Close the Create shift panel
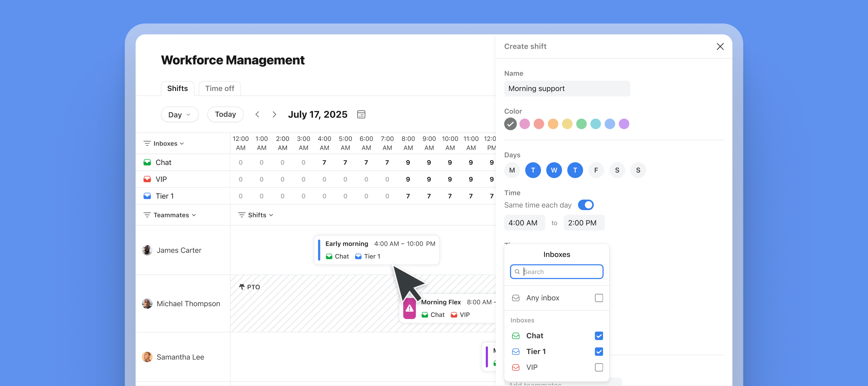Viewport: 868px width, 386px height. coord(720,46)
